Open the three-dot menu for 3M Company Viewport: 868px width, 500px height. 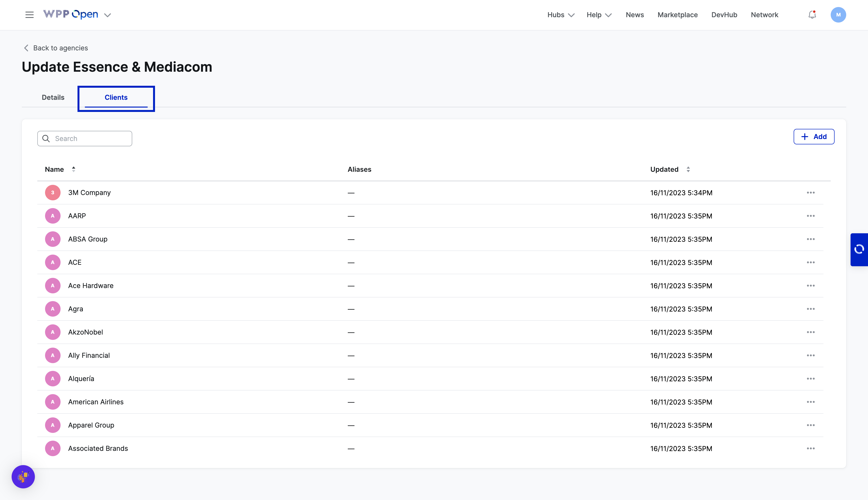click(810, 193)
